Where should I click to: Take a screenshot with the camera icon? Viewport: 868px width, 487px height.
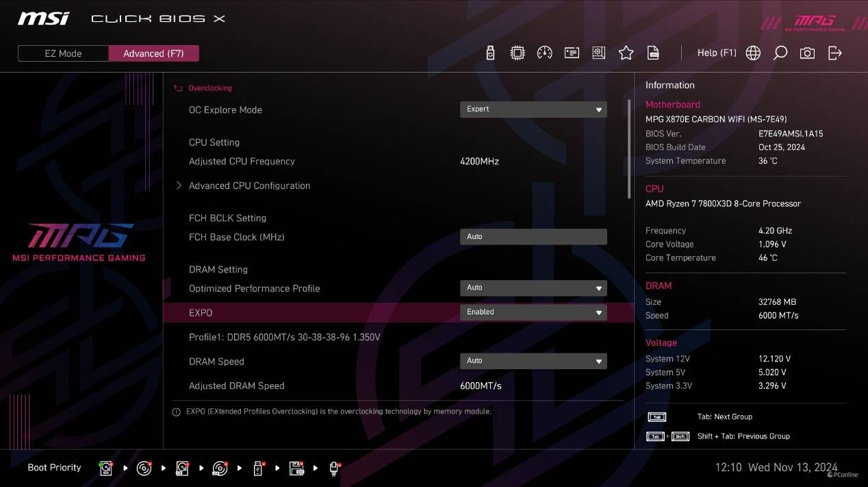point(807,53)
